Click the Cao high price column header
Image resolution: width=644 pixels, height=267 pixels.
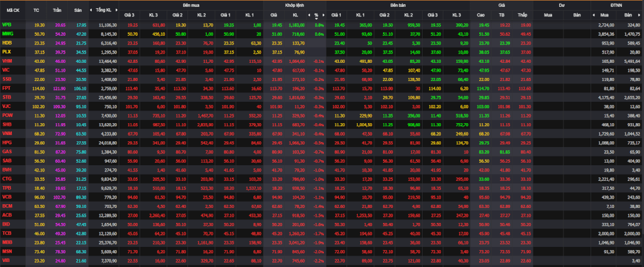point(480,15)
